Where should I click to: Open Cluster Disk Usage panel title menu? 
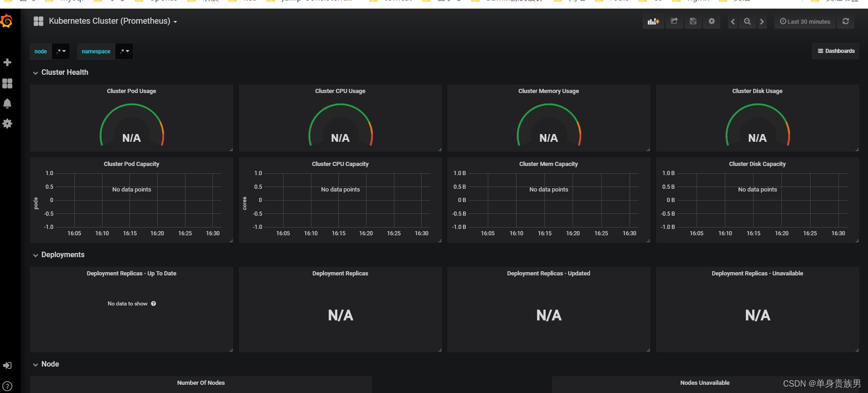pyautogui.click(x=757, y=91)
